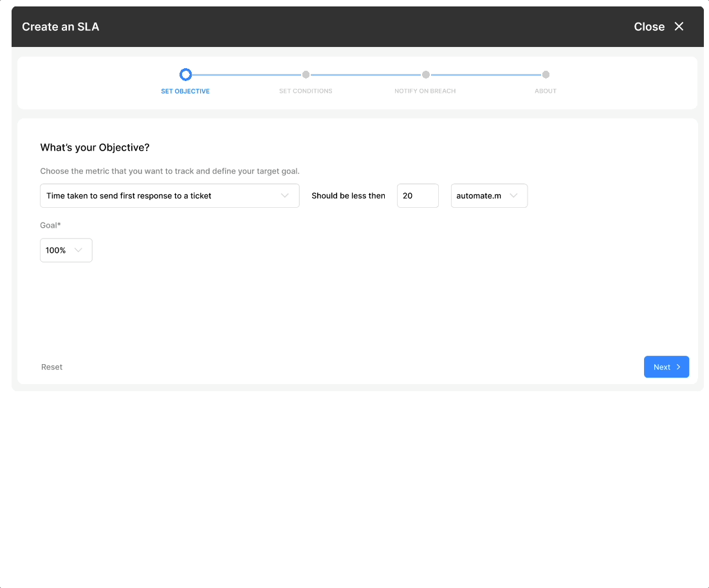Screen dimensions: 709x588
Task: Open the metric dropdown for first response time
Action: 169,196
